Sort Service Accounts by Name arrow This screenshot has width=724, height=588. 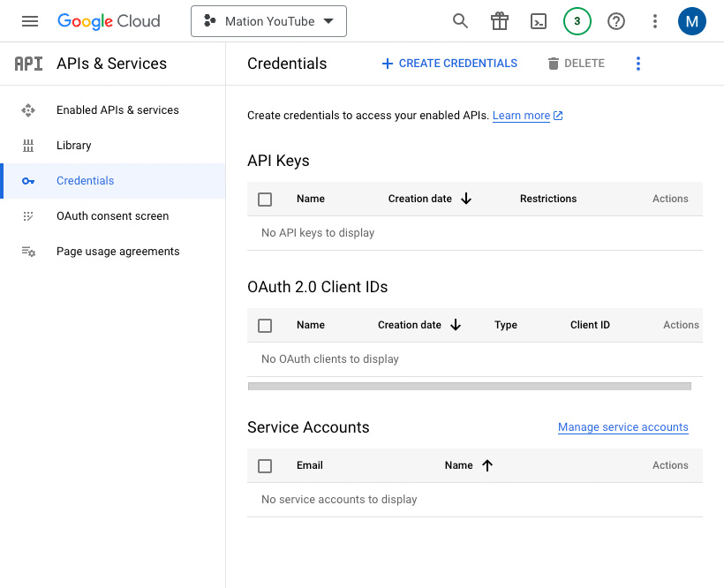pyautogui.click(x=487, y=465)
